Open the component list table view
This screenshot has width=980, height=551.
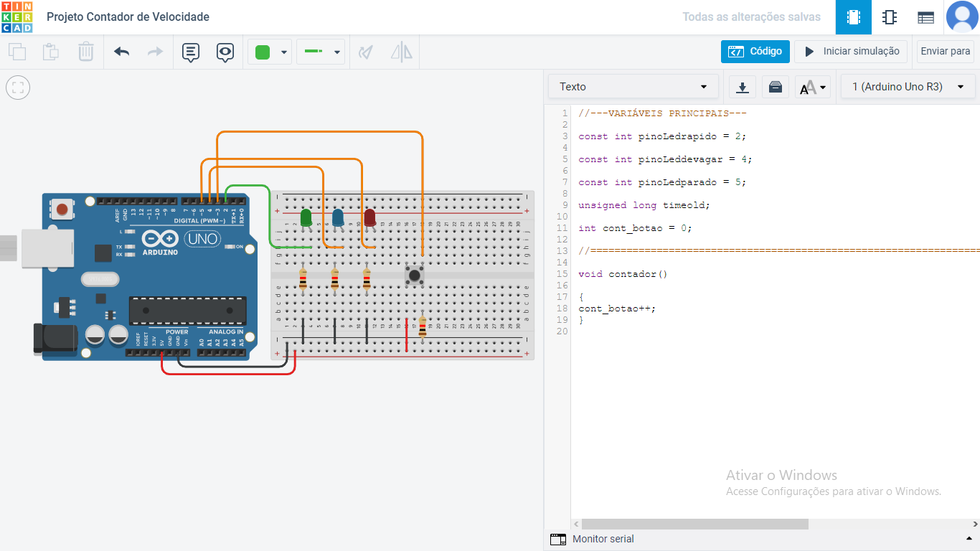pos(925,17)
